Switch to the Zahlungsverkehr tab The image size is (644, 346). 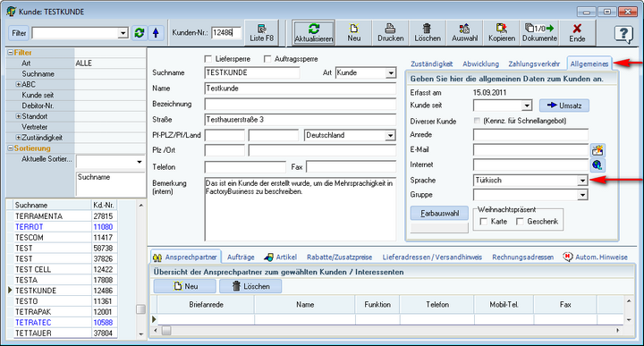coord(534,64)
